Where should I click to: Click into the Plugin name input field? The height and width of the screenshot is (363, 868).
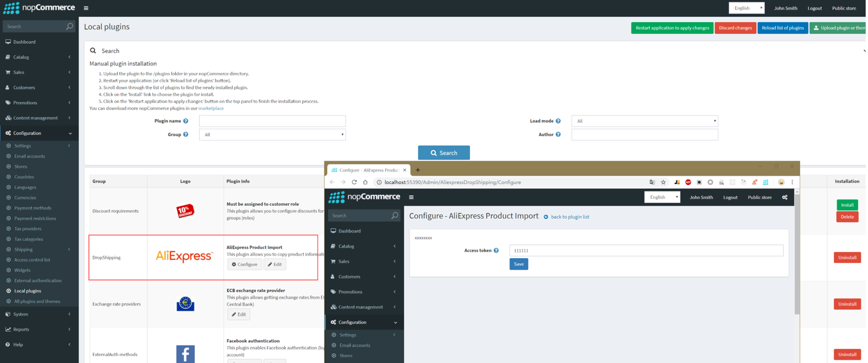click(x=272, y=121)
